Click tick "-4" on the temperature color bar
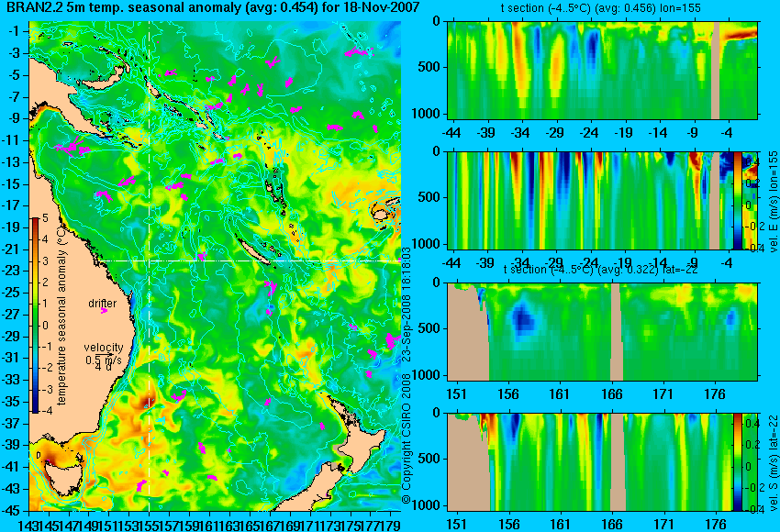780x532 pixels. (x=45, y=411)
